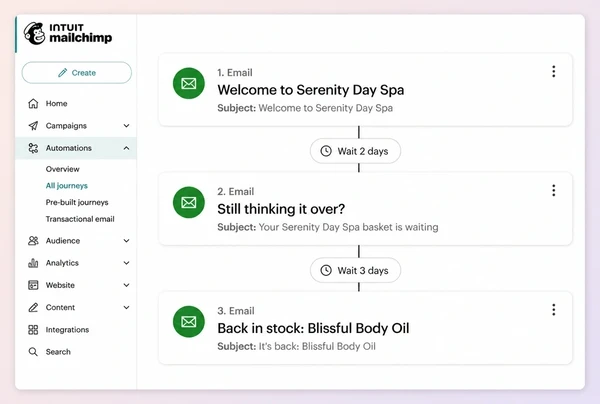
Task: Click envelope icon of Back in stock email
Action: [189, 322]
